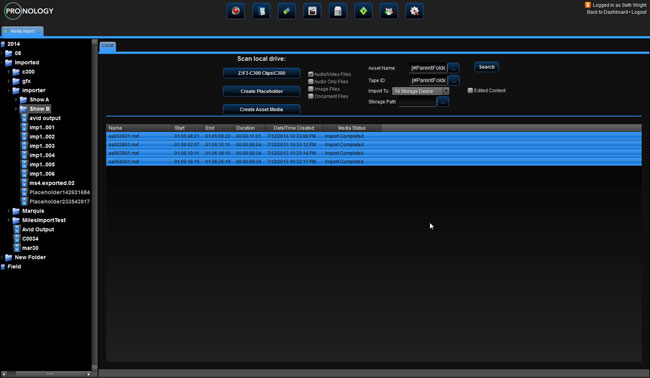Open the colored list sheet toolbar icon
The image size is (650, 378).
click(x=338, y=11)
